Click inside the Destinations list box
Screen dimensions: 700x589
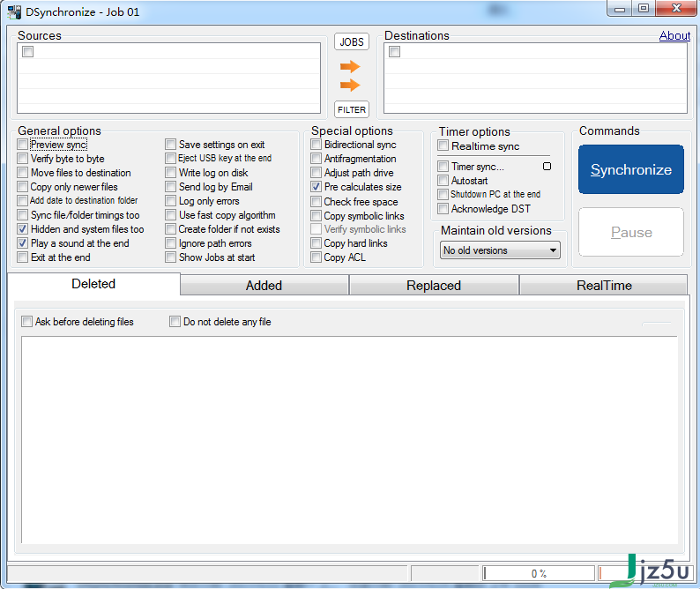click(535, 78)
